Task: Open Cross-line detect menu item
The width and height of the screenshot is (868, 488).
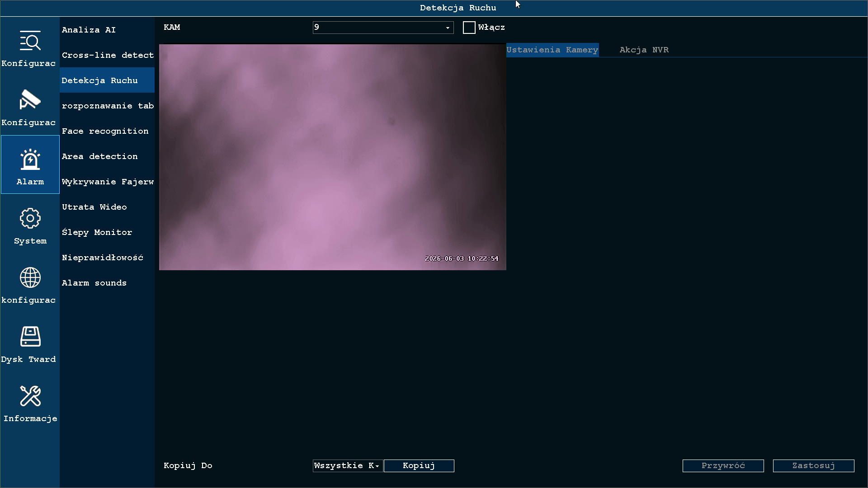Action: coord(107,55)
